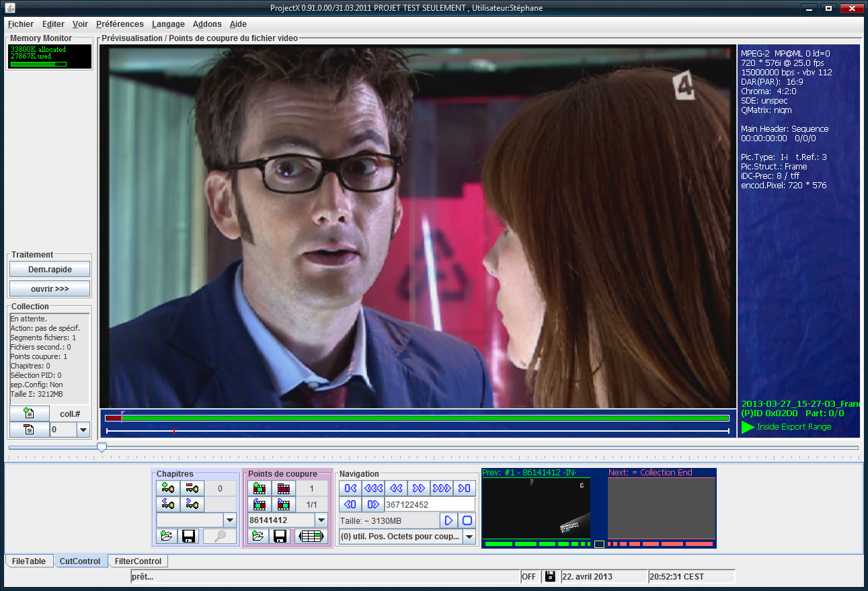Step forward with double-right arrows
The image size is (868, 591).
[x=419, y=488]
